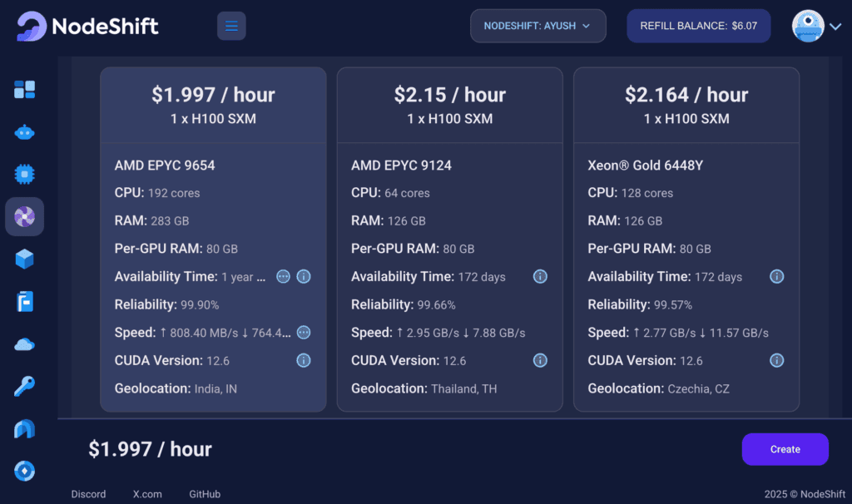Click CUDA Version info icon on Xeon Gold card
852x504 pixels.
click(x=777, y=360)
